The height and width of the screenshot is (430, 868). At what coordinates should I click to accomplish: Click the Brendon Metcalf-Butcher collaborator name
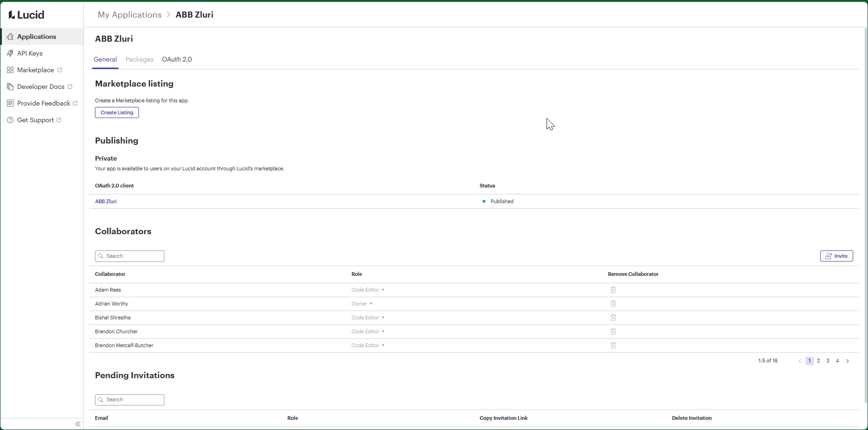click(124, 345)
